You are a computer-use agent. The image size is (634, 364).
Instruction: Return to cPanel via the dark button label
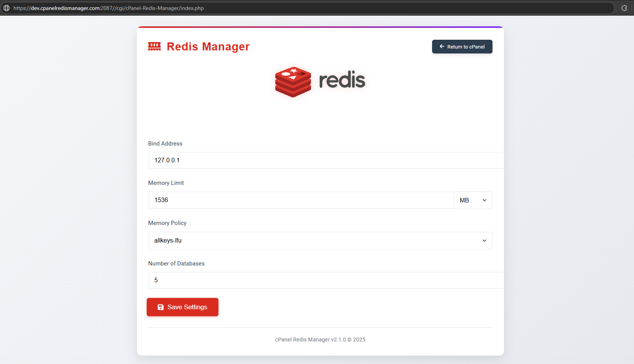[x=466, y=47]
